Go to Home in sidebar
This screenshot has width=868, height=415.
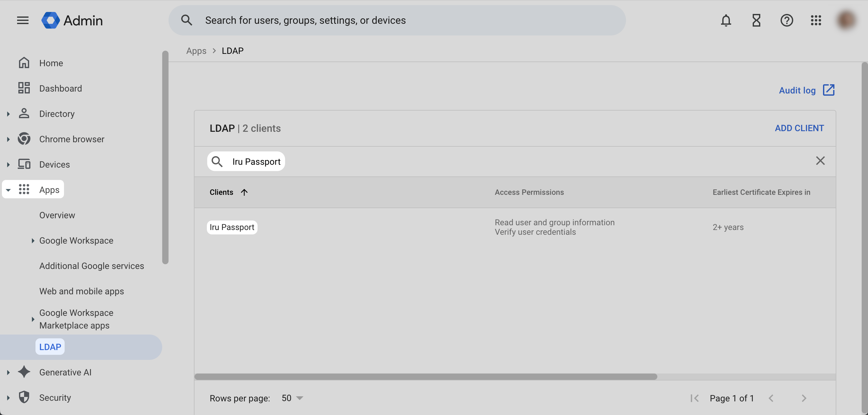pos(51,63)
